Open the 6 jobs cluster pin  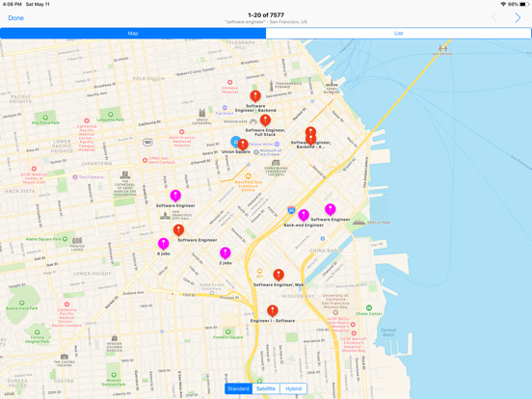164,244
